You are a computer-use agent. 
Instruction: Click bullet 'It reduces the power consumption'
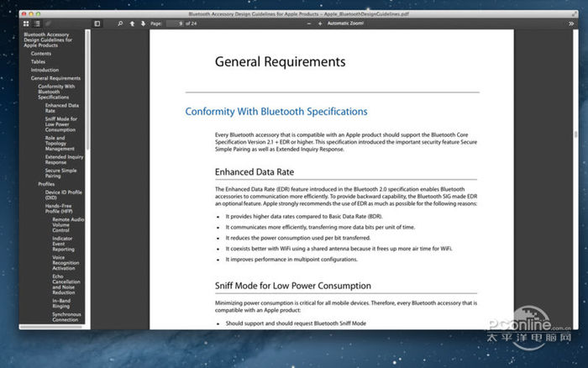coord(298,239)
